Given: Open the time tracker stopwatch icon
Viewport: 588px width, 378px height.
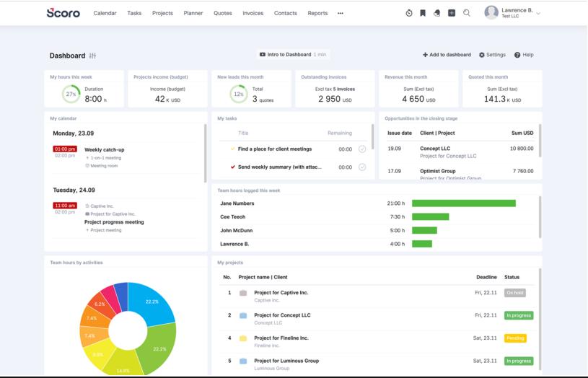Looking at the screenshot, I should tap(409, 13).
